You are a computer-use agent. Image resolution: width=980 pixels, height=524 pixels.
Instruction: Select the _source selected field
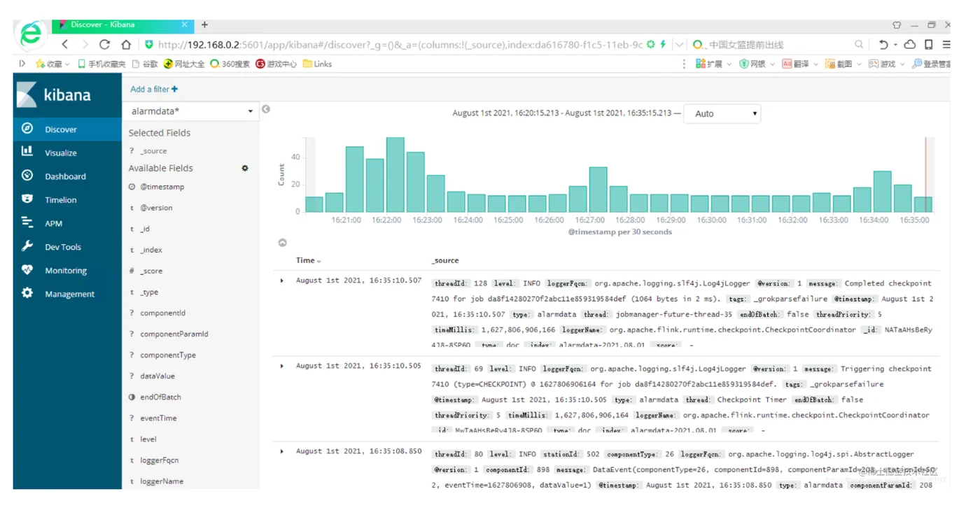[x=153, y=151]
